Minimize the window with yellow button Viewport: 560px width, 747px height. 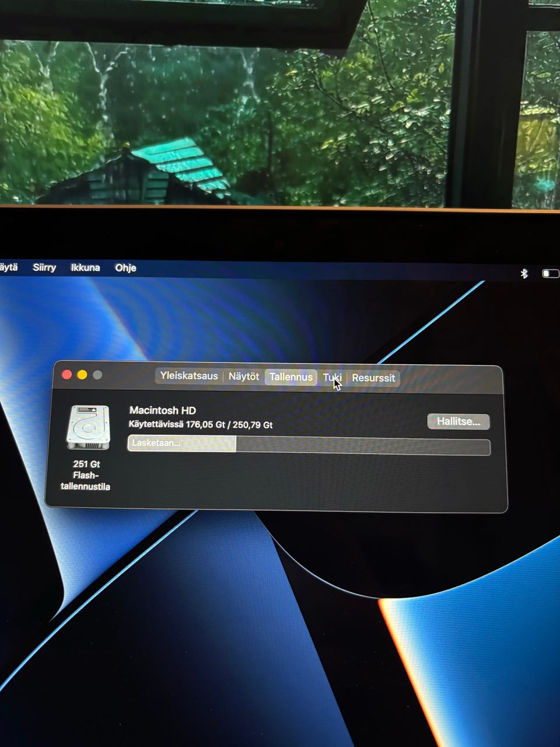coord(82,375)
